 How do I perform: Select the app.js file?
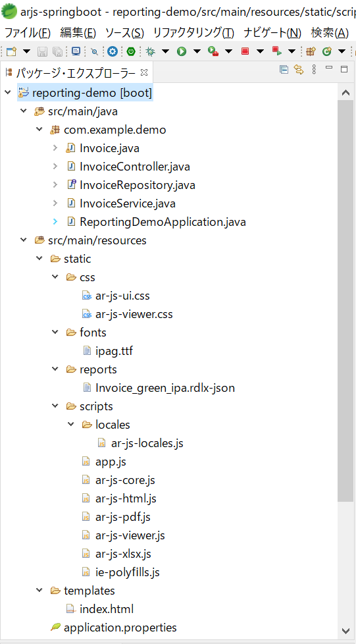[x=111, y=462]
